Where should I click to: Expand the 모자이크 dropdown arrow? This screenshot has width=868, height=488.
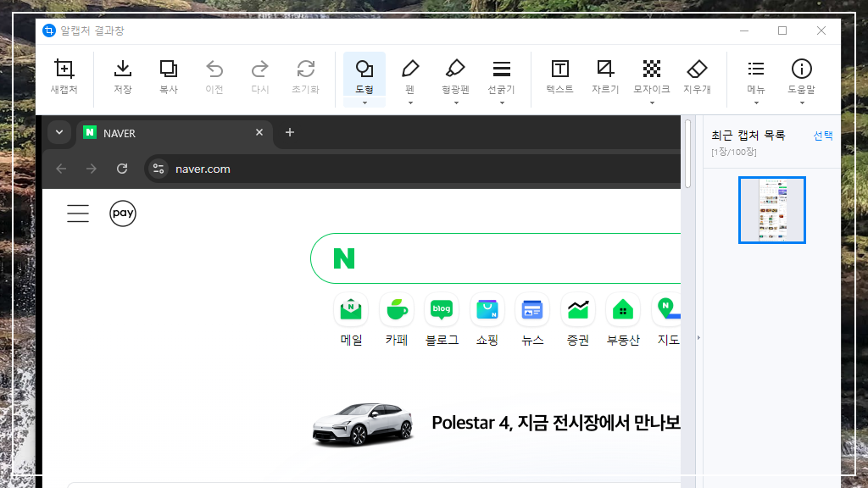(x=652, y=103)
